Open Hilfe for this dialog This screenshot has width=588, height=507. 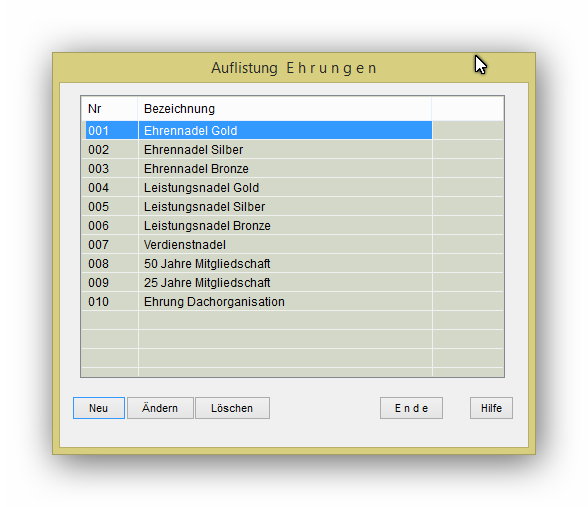pyautogui.click(x=491, y=408)
